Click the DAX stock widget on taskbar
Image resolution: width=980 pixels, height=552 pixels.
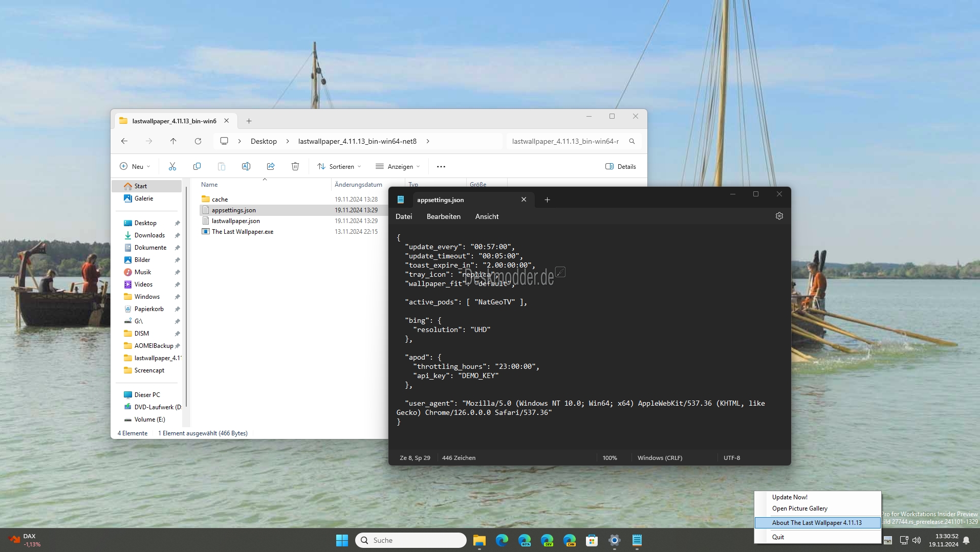(25, 540)
